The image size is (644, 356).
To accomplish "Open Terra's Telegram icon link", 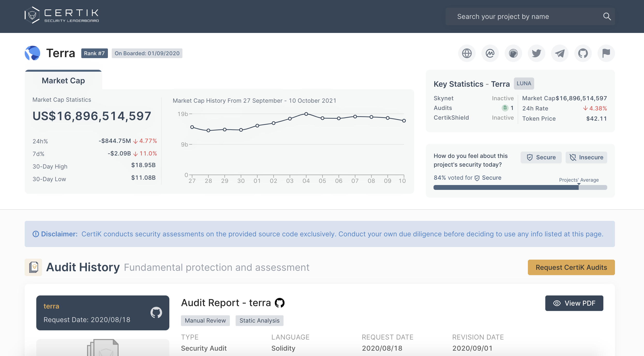I will click(560, 53).
